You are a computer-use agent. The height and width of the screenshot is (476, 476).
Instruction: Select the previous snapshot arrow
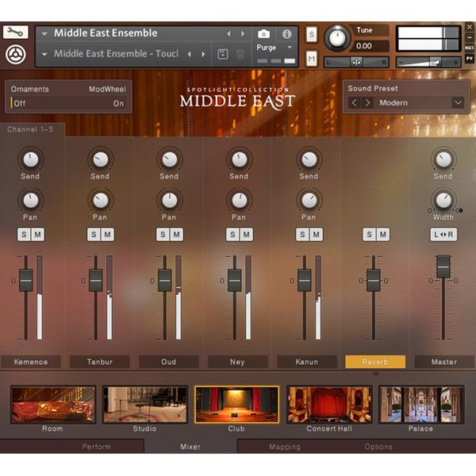click(x=190, y=54)
